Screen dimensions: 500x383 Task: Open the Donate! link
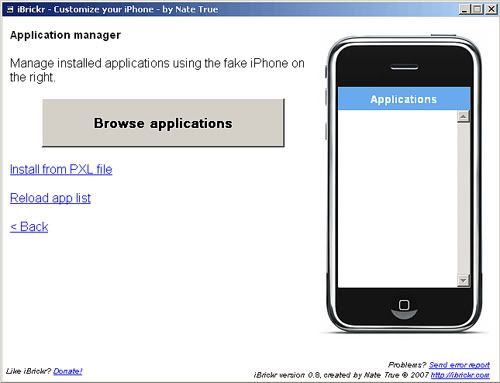click(x=68, y=371)
